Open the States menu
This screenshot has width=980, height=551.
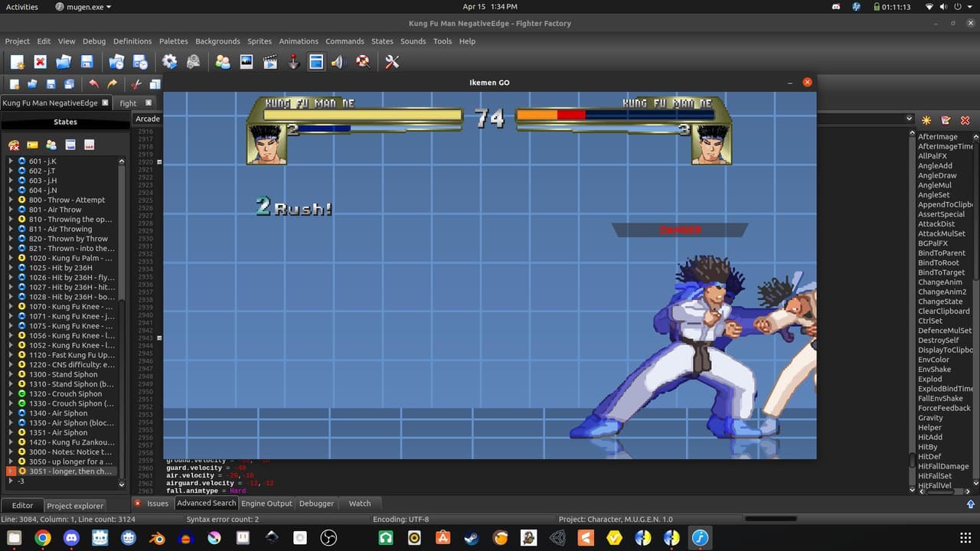coord(382,41)
